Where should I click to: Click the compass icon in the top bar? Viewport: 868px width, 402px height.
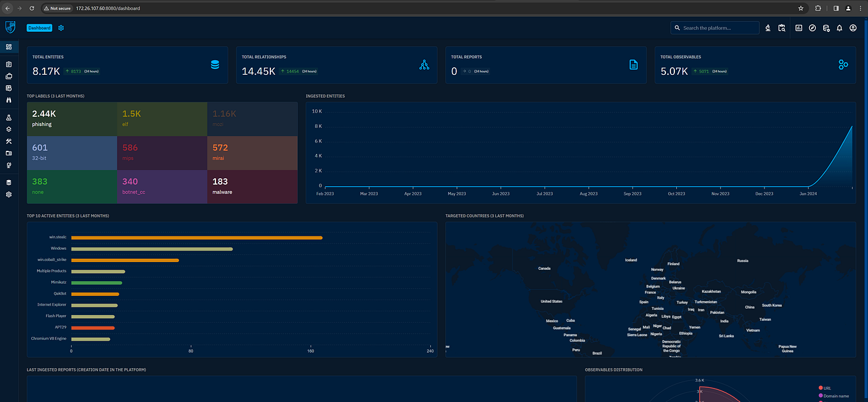[812, 28]
